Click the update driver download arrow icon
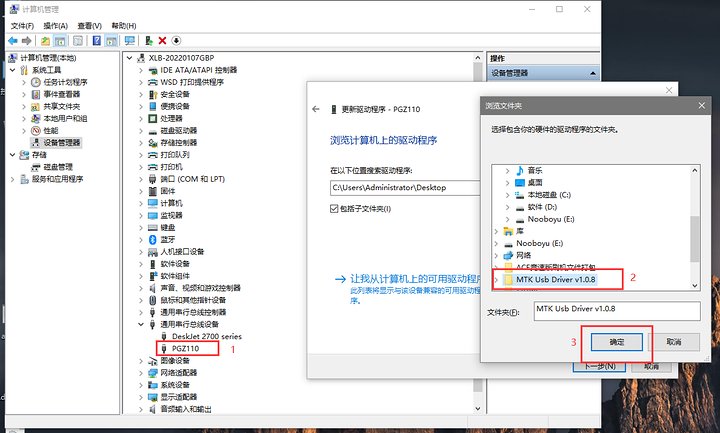This screenshot has height=433, width=720. 176,41
